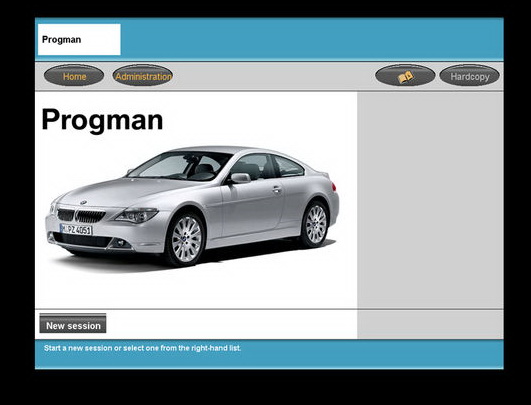Click the car's front alloy wheel

pos(186,239)
